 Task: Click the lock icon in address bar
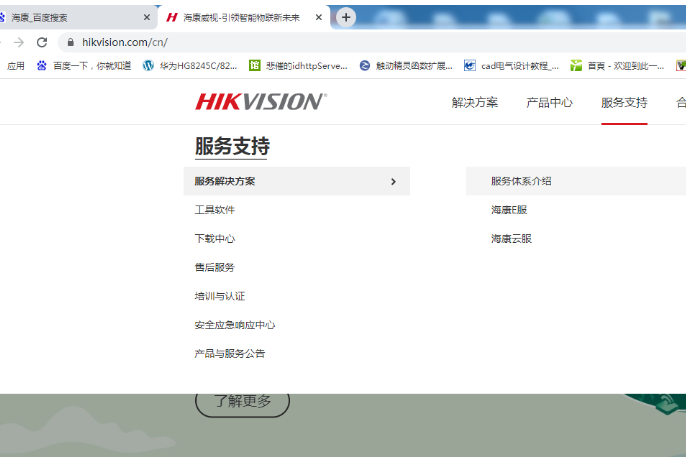click(x=70, y=42)
